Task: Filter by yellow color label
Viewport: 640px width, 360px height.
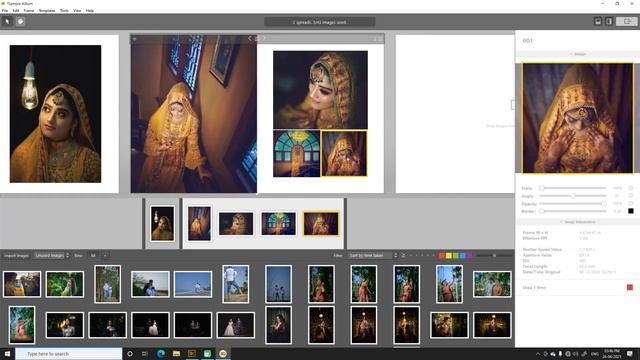Action: (449, 256)
